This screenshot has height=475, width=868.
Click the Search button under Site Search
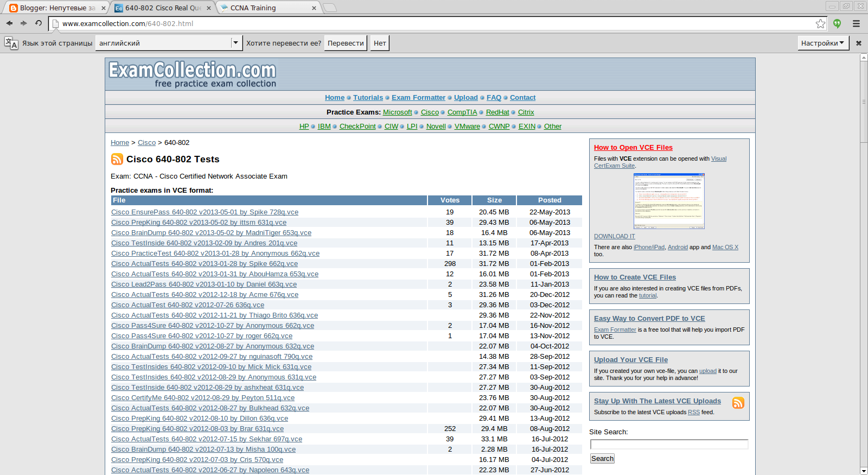pos(602,459)
